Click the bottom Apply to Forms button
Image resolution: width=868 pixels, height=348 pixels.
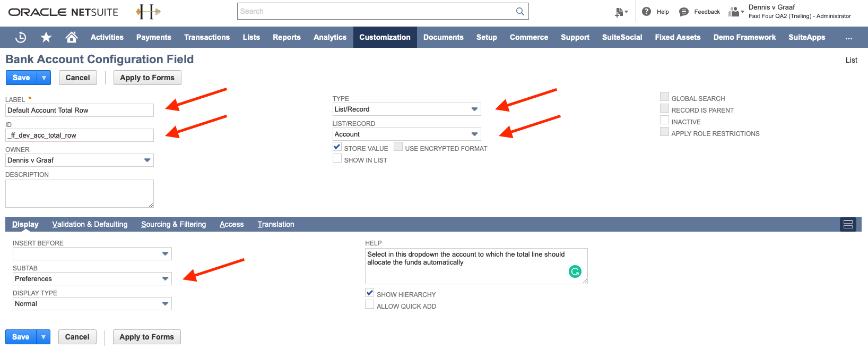coord(146,337)
